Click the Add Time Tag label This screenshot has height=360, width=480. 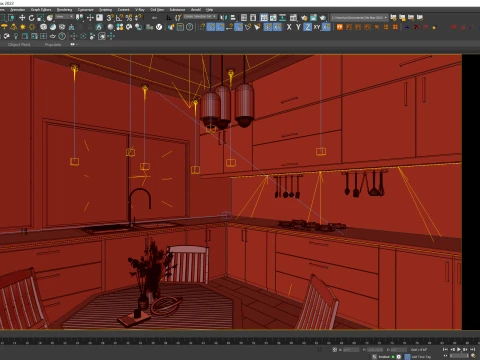point(421,357)
